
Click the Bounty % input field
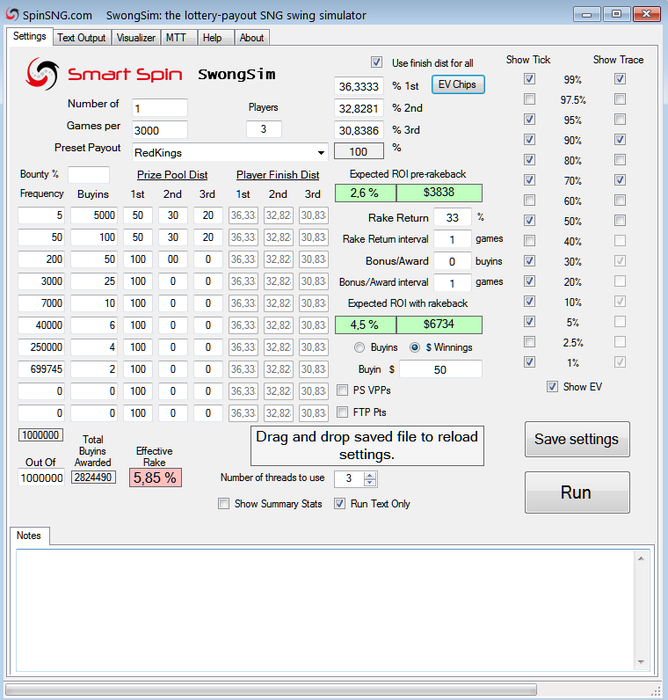pyautogui.click(x=88, y=175)
